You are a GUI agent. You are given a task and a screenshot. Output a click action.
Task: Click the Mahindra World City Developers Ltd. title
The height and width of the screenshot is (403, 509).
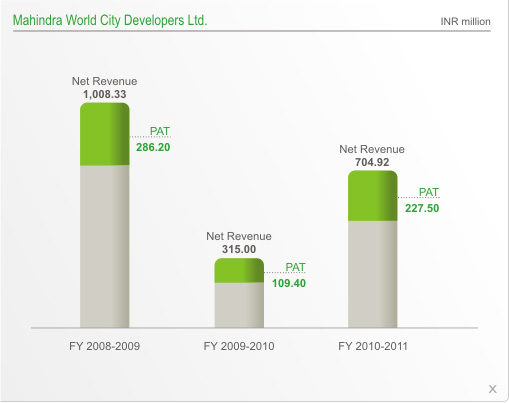click(110, 20)
